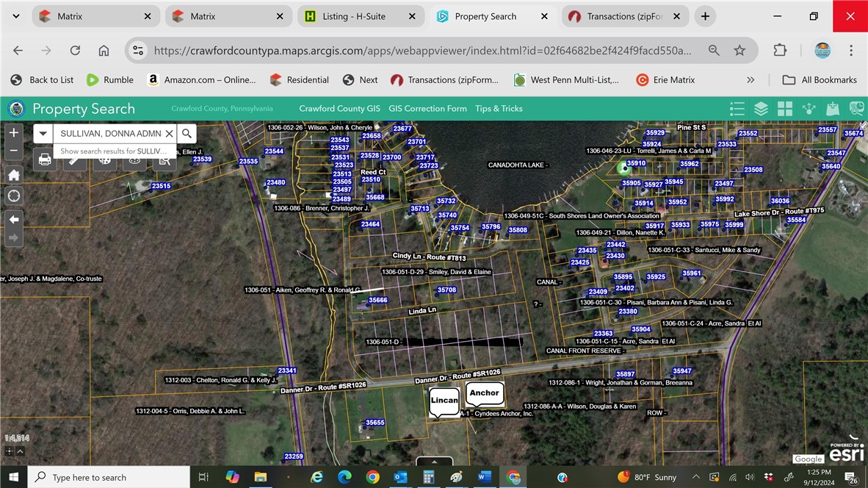Expand the bookmarks bar overflow chevron
Image resolution: width=868 pixels, height=488 pixels.
pos(751,79)
